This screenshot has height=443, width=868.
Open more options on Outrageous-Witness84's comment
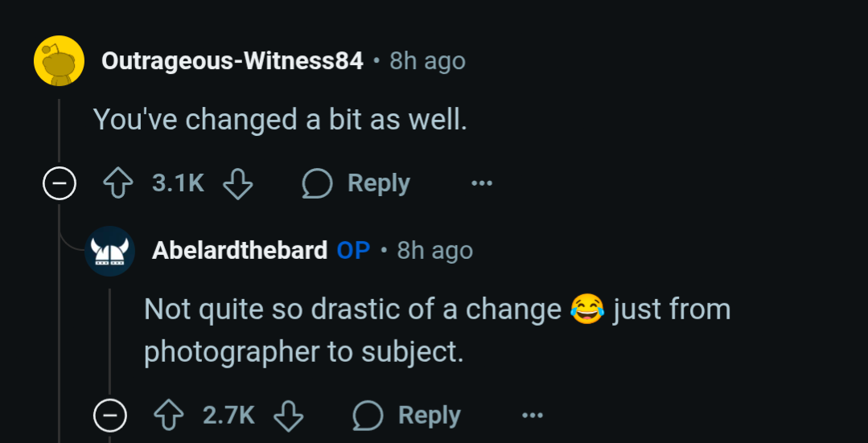click(x=482, y=183)
